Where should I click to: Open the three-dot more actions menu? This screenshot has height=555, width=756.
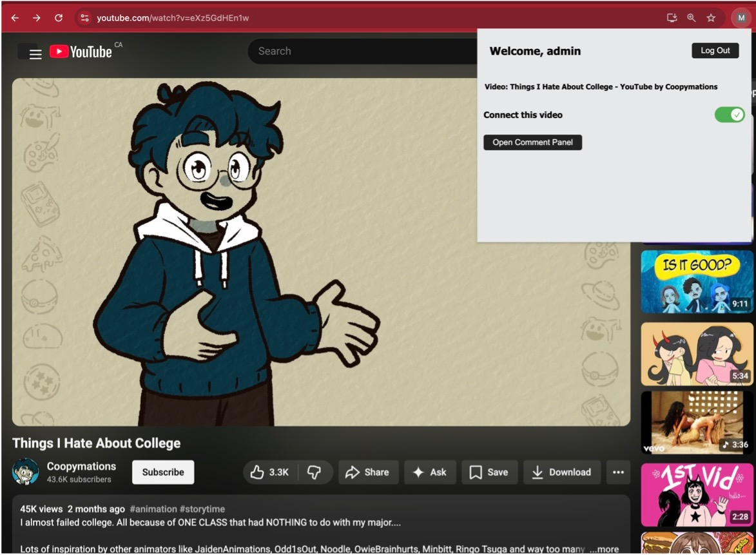pyautogui.click(x=618, y=472)
